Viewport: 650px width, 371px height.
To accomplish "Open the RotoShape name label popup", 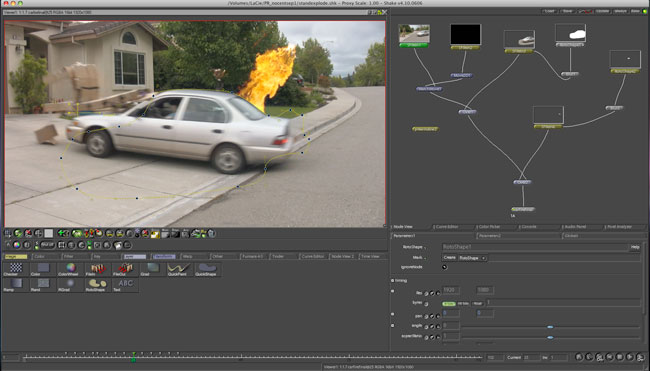I will click(x=425, y=248).
